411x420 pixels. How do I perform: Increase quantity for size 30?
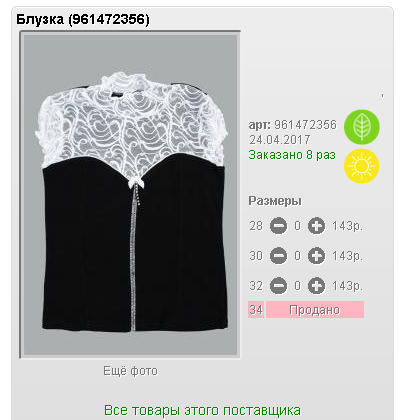click(316, 256)
